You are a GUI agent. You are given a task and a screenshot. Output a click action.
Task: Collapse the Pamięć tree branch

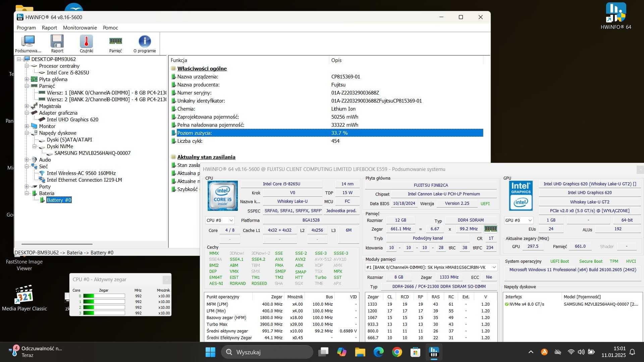tap(26, 86)
